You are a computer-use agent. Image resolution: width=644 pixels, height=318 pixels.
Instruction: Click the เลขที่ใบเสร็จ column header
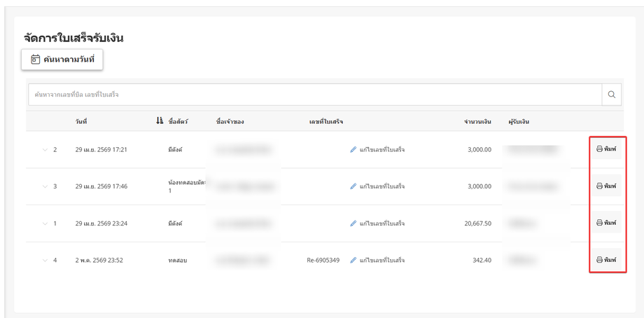click(326, 122)
